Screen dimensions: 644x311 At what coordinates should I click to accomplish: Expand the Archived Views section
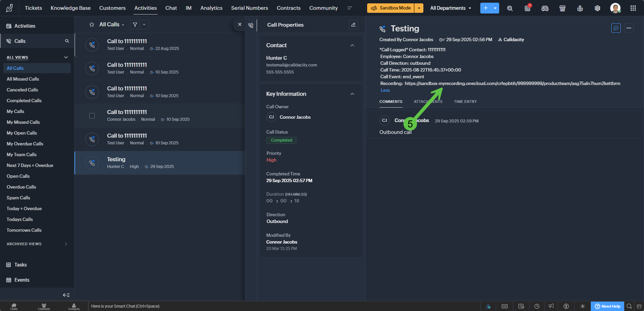click(x=66, y=244)
